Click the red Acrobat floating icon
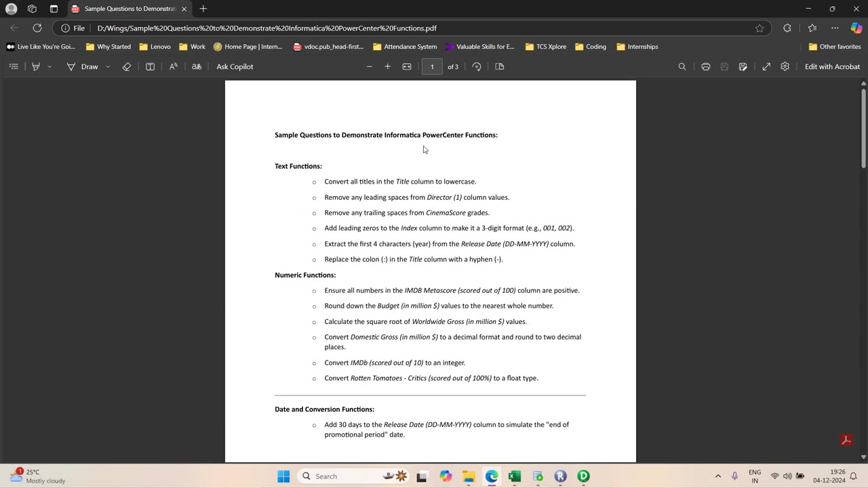This screenshot has width=868, height=488. coord(846,440)
